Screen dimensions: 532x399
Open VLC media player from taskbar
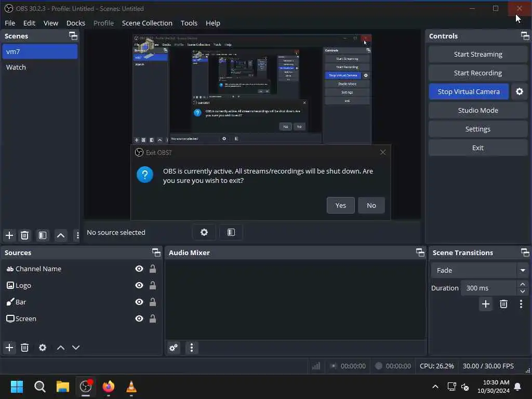[x=131, y=387]
